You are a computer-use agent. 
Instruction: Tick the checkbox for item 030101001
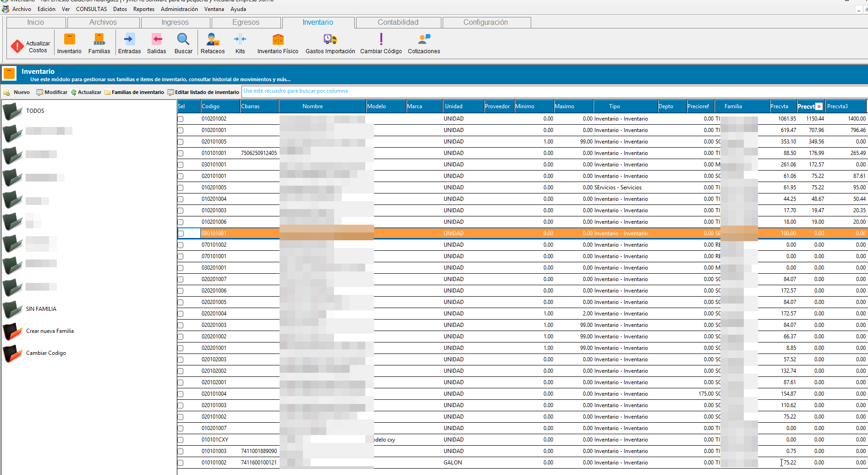pyautogui.click(x=181, y=165)
